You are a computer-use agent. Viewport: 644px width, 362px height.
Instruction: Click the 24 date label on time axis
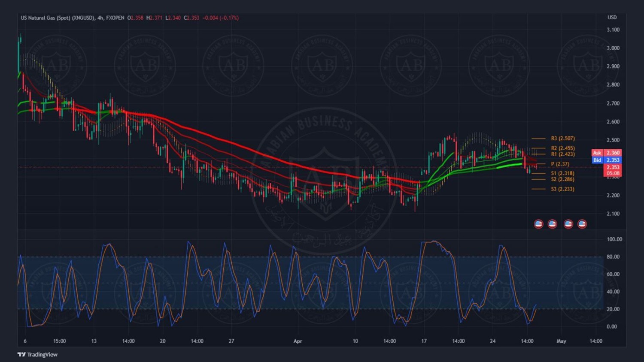[493, 341]
